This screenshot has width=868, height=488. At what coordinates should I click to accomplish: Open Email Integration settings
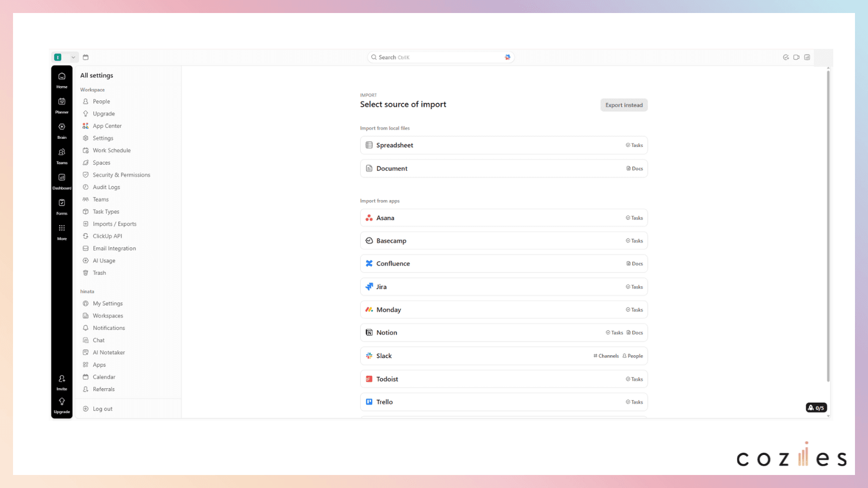(x=114, y=248)
